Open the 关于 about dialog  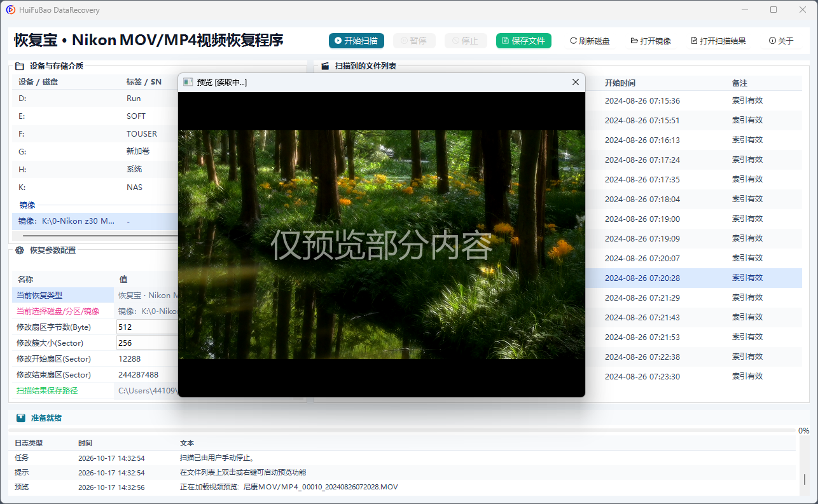[781, 41]
